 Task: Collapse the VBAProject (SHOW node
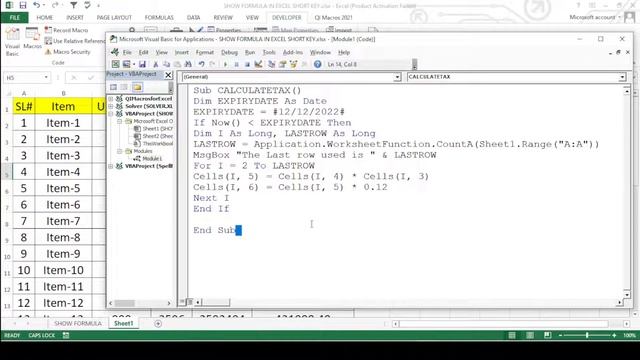pyautogui.click(x=111, y=114)
